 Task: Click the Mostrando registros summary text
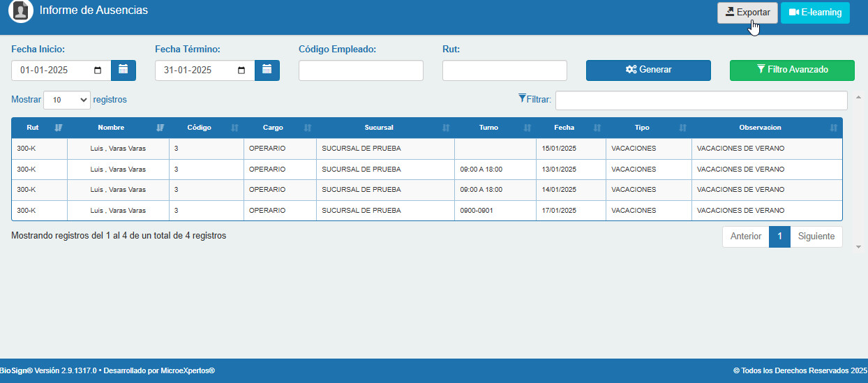click(119, 236)
